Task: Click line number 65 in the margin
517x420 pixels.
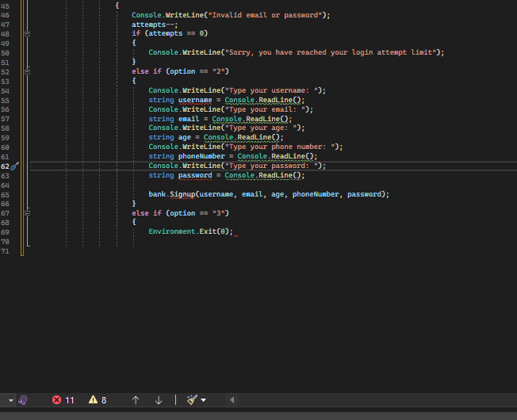Action: (6, 194)
